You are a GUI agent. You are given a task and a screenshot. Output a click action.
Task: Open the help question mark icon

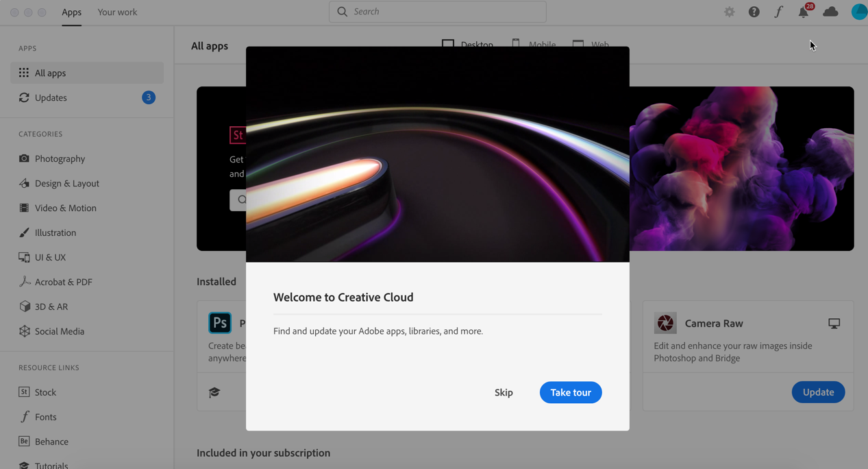[x=754, y=12]
